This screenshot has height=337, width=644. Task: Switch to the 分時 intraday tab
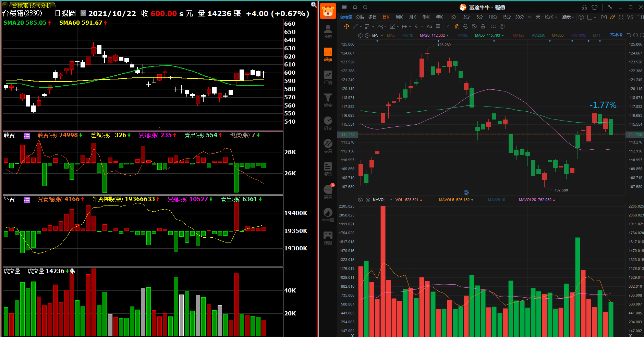coord(360,17)
